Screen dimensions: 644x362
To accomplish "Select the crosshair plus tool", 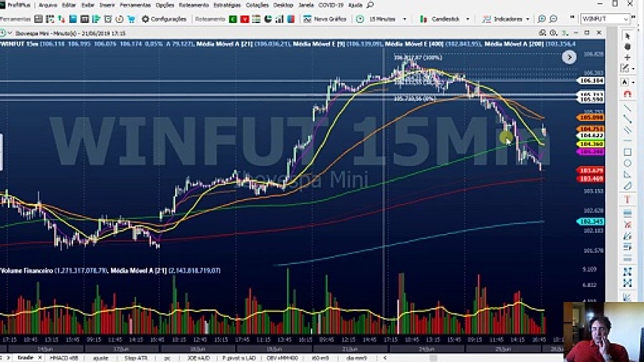I will point(627,57).
